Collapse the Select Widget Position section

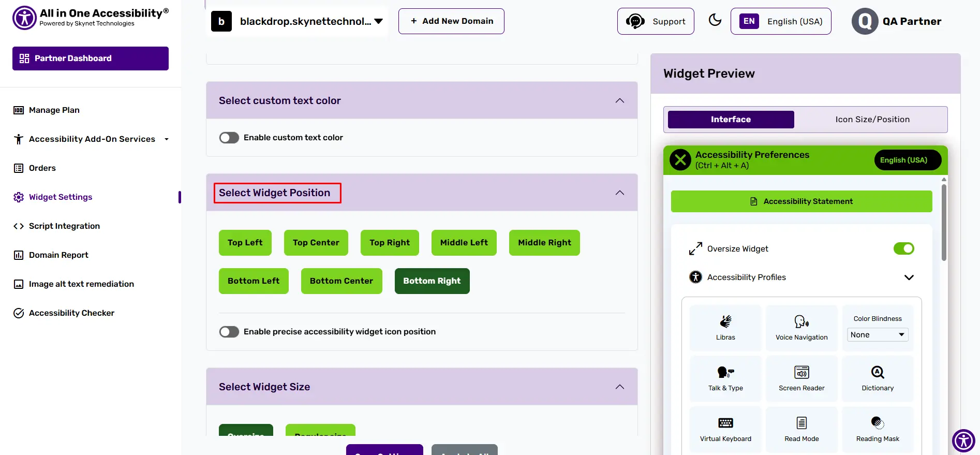pos(620,193)
